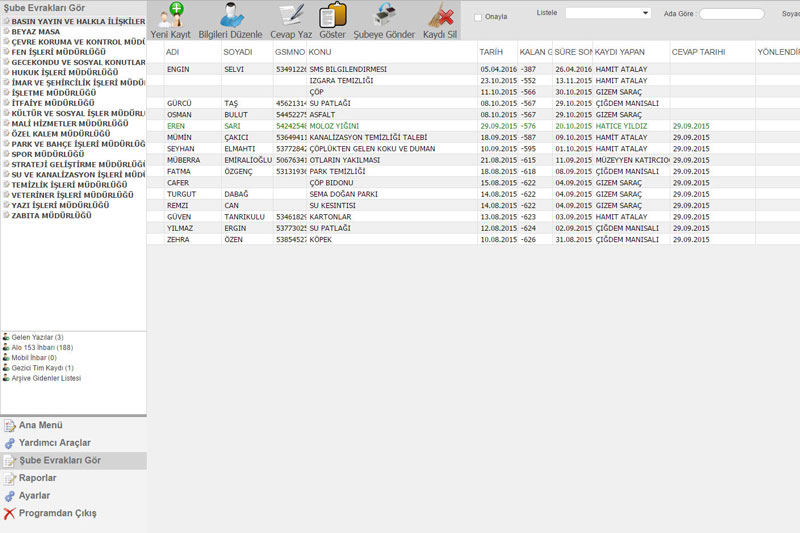
Task: Click the Yeni Kayıt icon
Action: (170, 15)
